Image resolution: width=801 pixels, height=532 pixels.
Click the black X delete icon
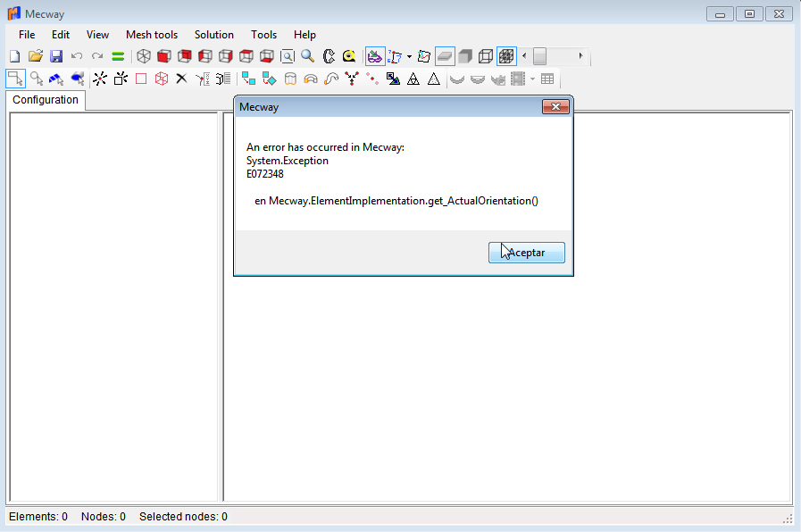point(181,79)
